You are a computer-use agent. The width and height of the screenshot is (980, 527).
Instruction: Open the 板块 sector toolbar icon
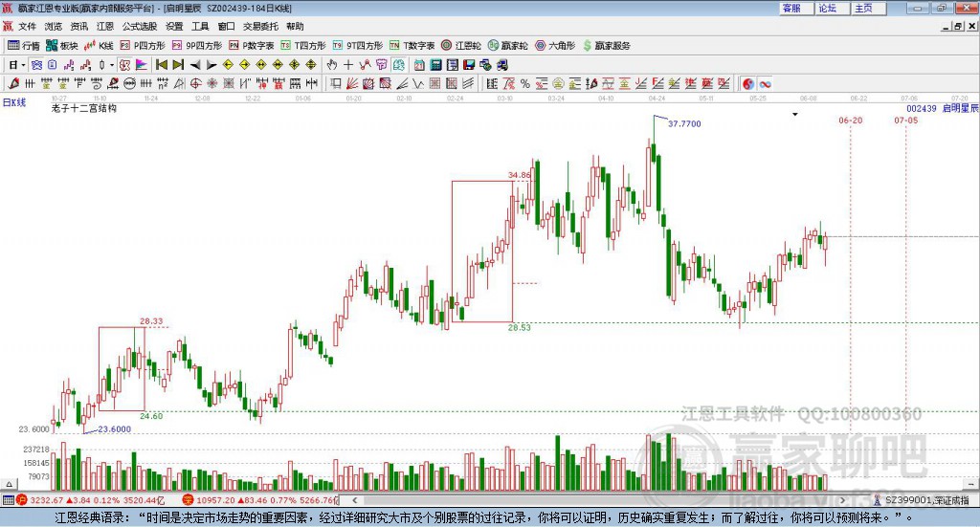(61, 46)
